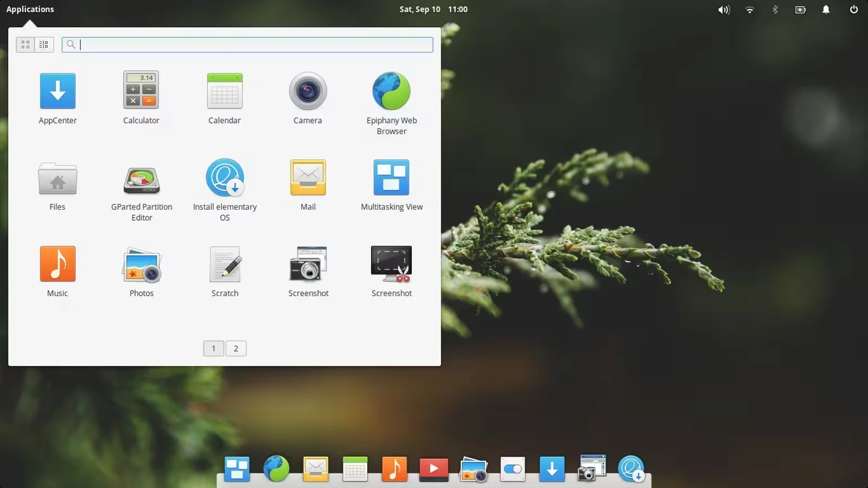
Task: Open System Settings switch icon in the dock
Action: (x=513, y=468)
